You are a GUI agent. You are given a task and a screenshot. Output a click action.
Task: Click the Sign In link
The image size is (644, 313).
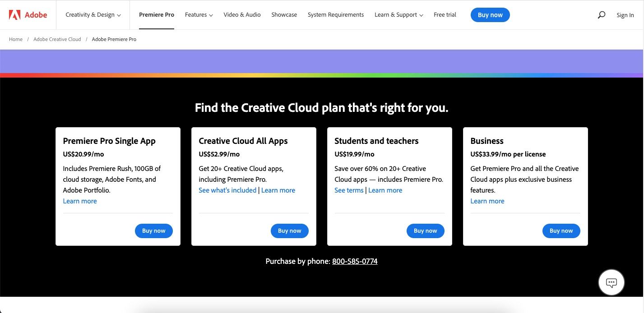pos(625,15)
